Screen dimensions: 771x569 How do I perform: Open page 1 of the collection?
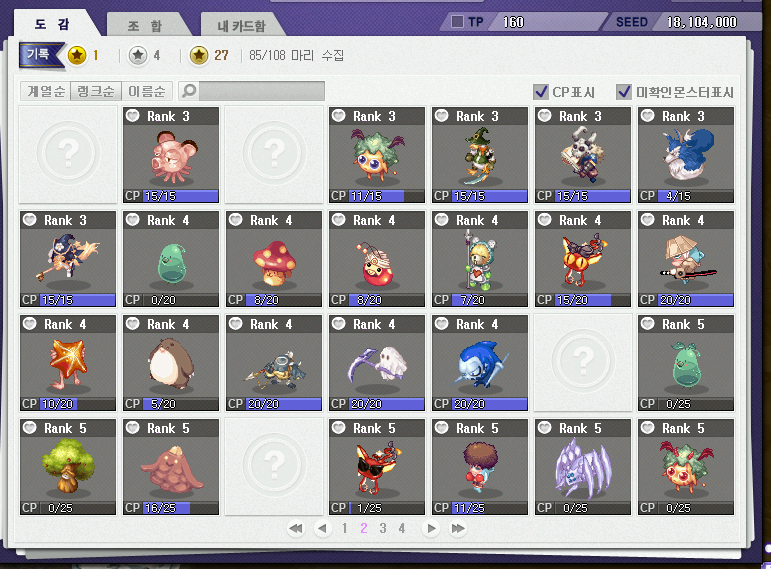[x=345, y=529]
